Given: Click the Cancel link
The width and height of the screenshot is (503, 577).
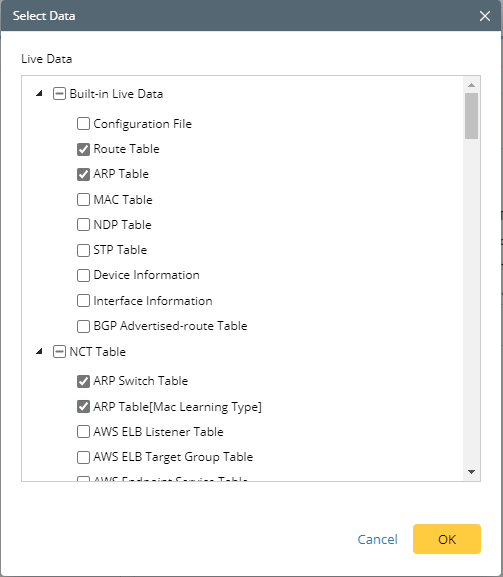Looking at the screenshot, I should click(x=378, y=539).
